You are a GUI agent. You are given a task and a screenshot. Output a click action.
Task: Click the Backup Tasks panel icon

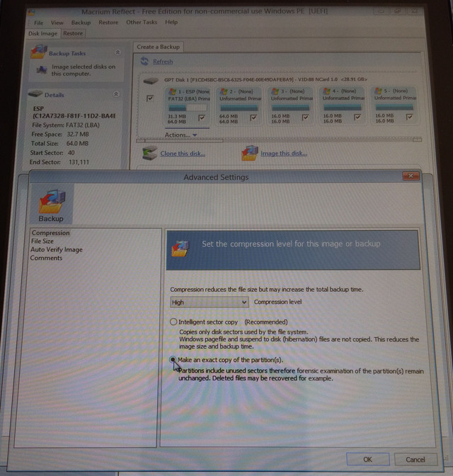click(x=38, y=52)
